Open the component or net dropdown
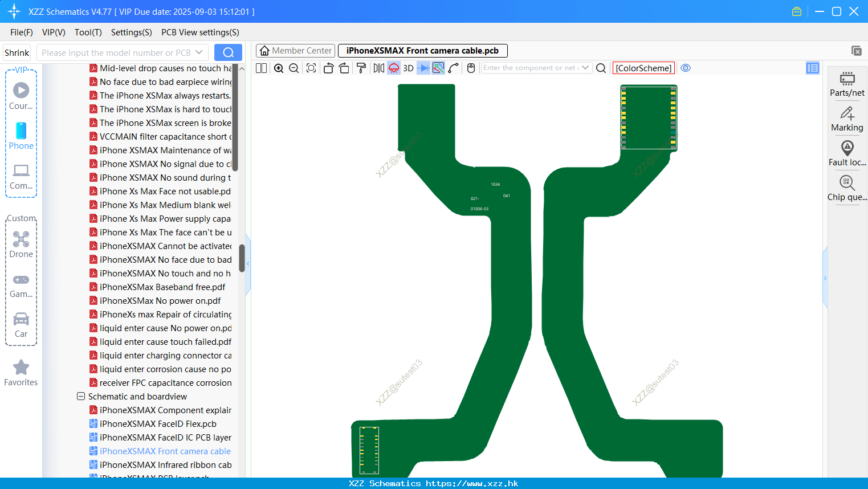Viewport: 868px width, 489px height. pos(585,68)
